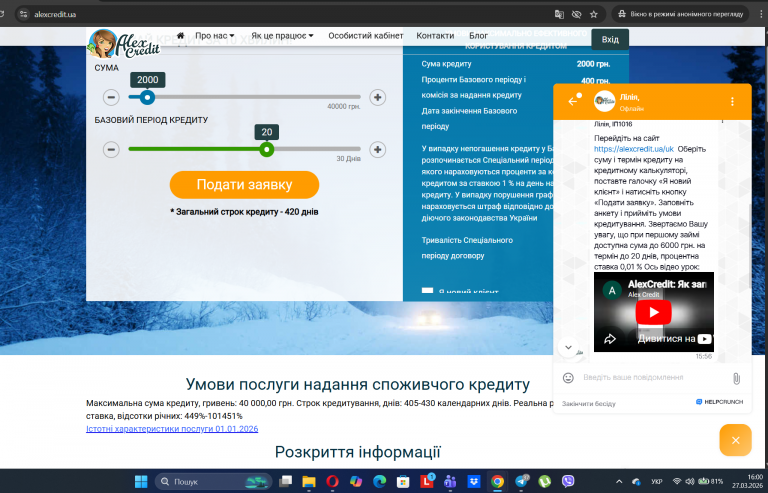
Task: Click the battery 81% indicator
Action: [711, 482]
